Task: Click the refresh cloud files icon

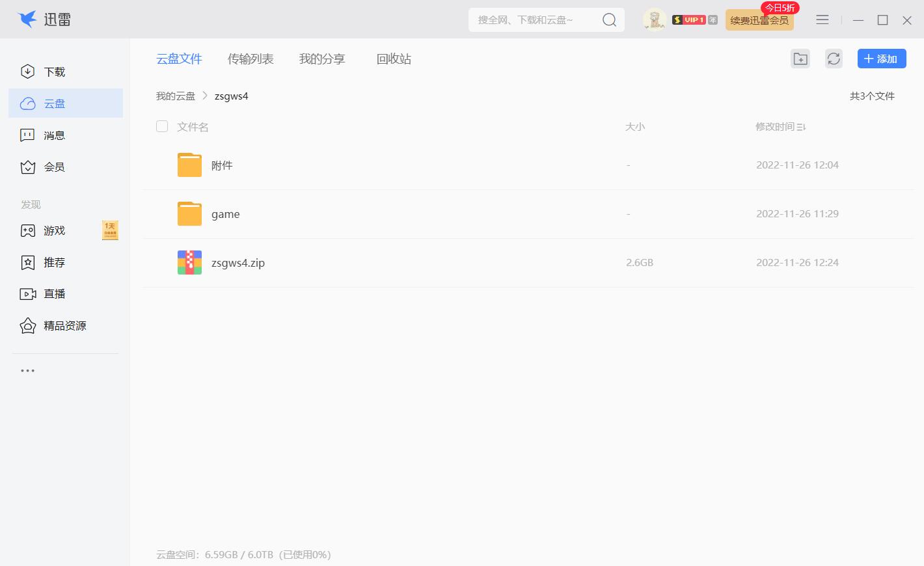Action: pyautogui.click(x=834, y=59)
